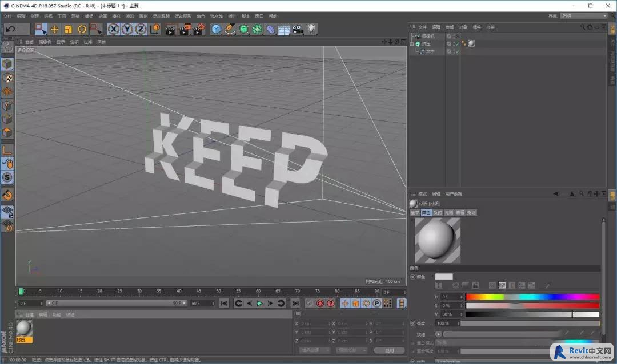Click the Undo arrow in the top toolbar
Screen dimensions: 617x364
[x=10, y=29]
